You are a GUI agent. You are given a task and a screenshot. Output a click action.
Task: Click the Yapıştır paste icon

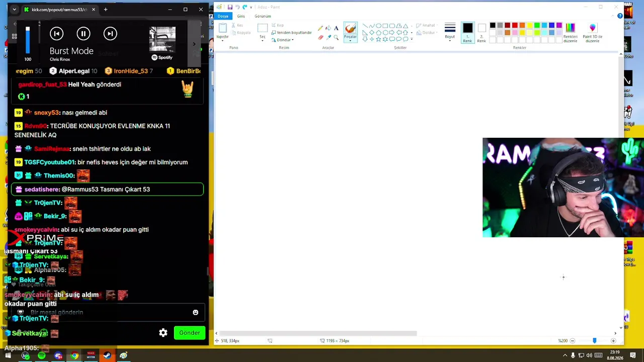[222, 28]
